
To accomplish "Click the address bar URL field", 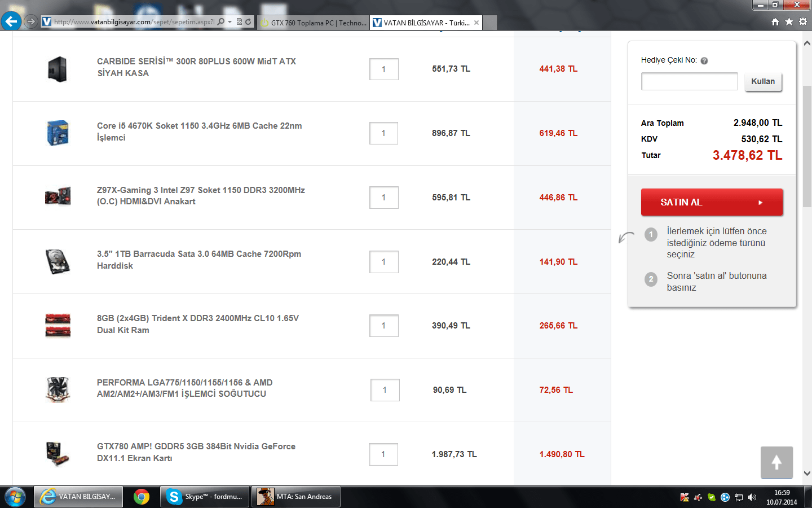I will (134, 22).
